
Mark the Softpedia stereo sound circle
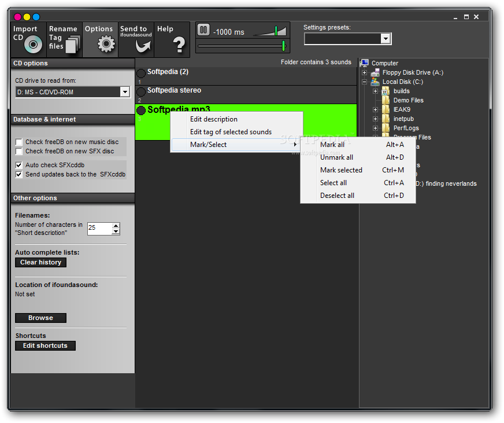tap(141, 92)
